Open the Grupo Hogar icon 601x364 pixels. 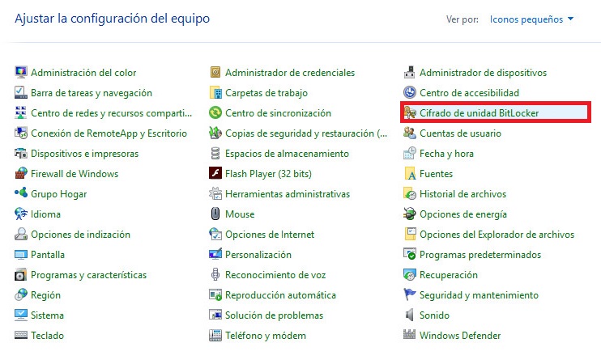tap(21, 193)
